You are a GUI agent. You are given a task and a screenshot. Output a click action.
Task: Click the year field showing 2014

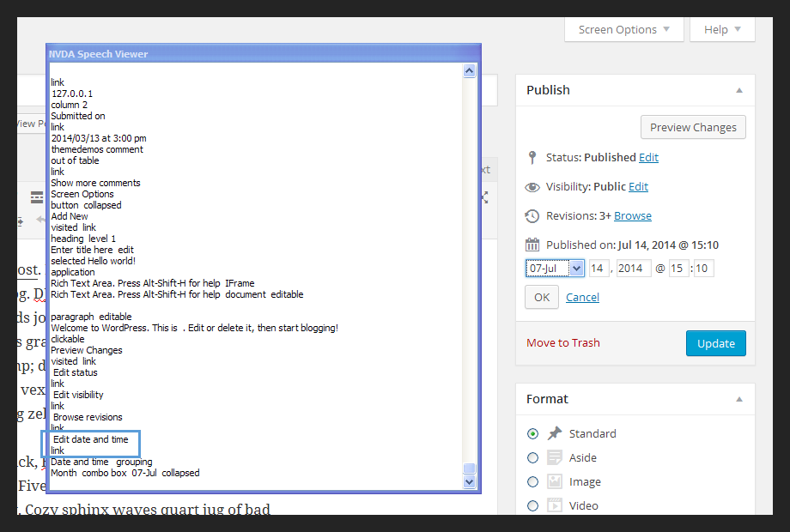pyautogui.click(x=634, y=269)
